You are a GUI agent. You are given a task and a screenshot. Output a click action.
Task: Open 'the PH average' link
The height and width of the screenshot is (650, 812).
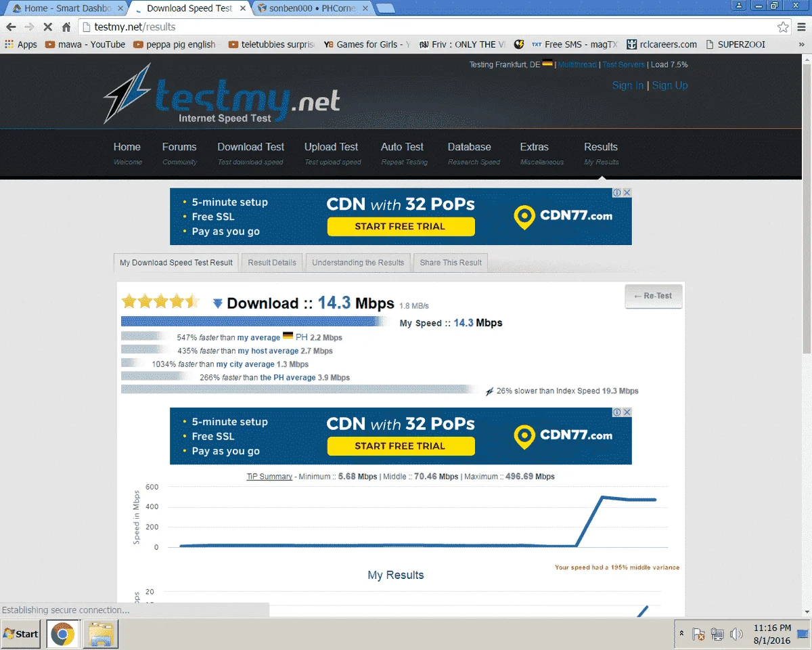click(288, 378)
